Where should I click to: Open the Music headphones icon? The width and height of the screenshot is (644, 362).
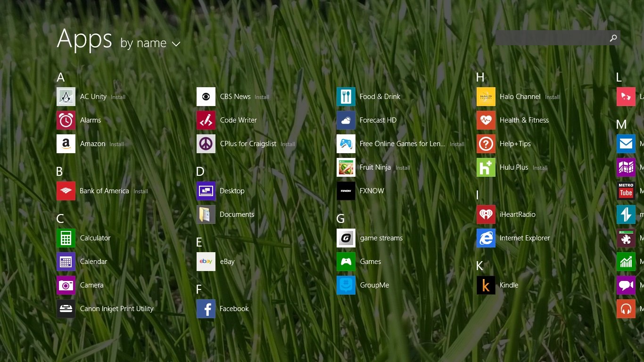click(x=626, y=309)
